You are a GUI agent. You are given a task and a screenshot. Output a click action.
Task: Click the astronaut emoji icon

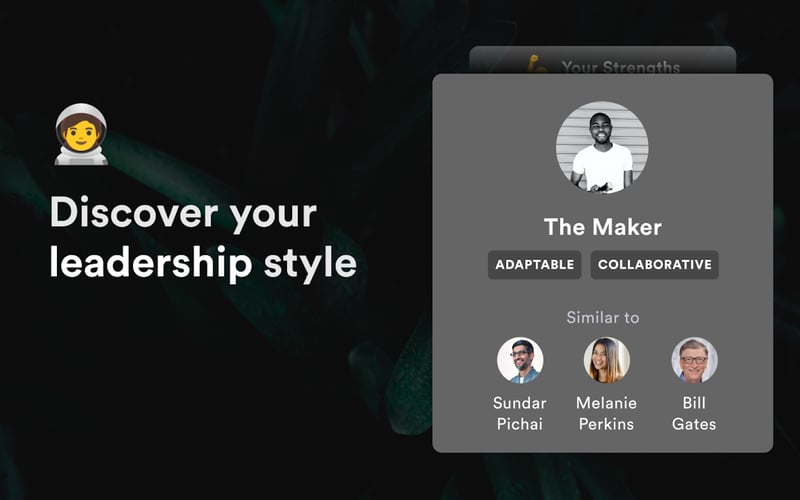pyautogui.click(x=81, y=134)
